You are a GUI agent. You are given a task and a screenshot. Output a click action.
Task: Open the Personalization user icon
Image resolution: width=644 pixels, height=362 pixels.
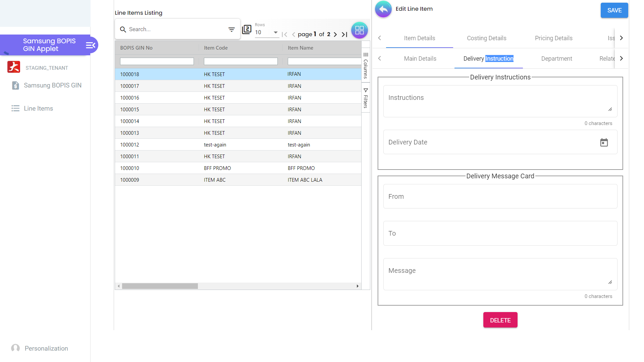[x=15, y=348]
